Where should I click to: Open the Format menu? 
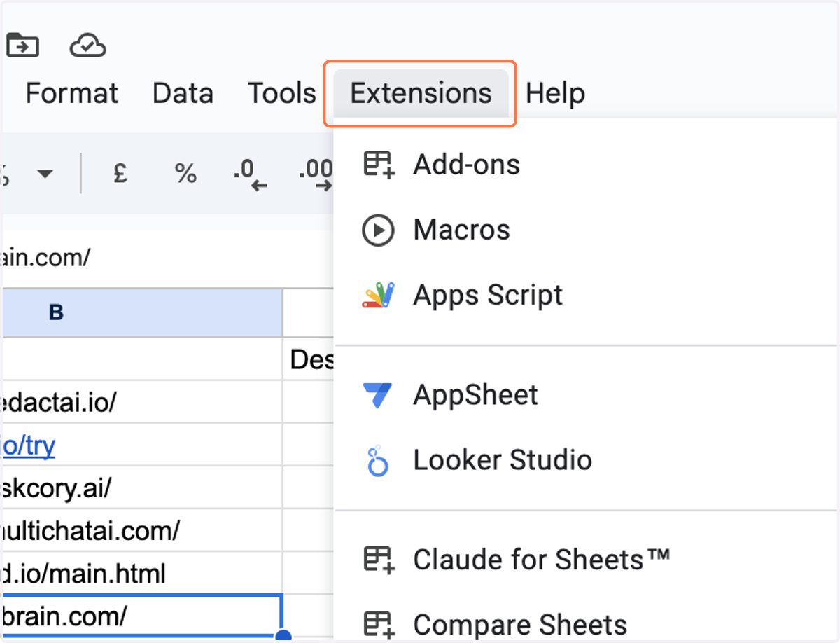(71, 93)
